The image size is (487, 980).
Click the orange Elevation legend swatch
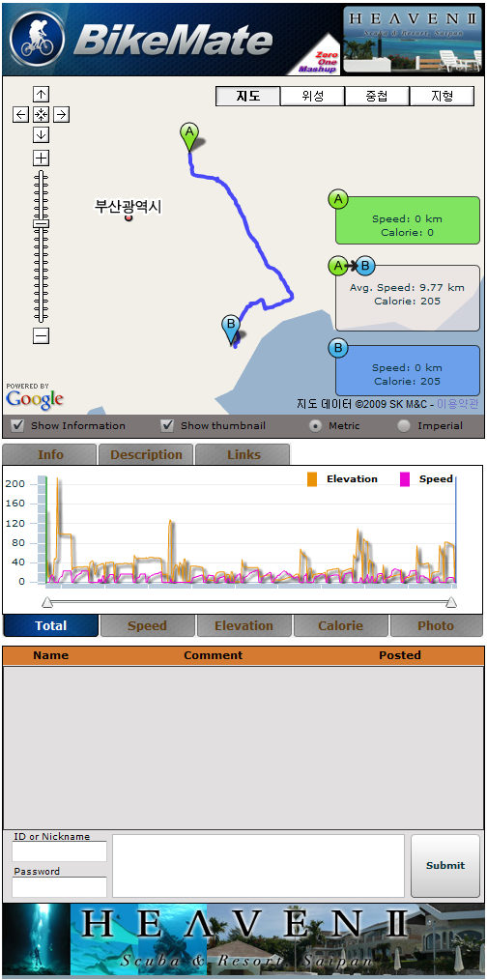click(x=312, y=479)
